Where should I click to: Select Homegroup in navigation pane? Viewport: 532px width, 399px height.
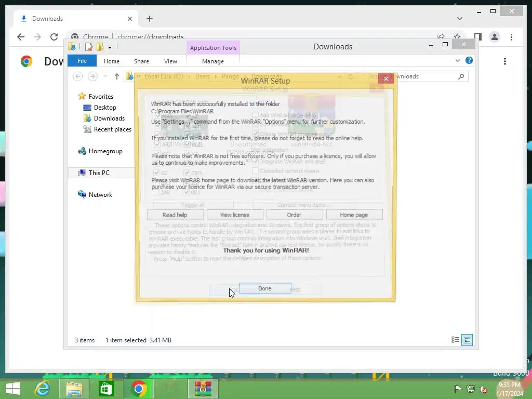click(105, 151)
